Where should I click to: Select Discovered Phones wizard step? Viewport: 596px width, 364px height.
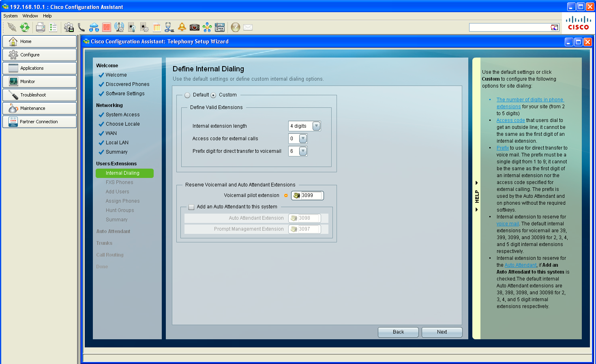pyautogui.click(x=127, y=84)
